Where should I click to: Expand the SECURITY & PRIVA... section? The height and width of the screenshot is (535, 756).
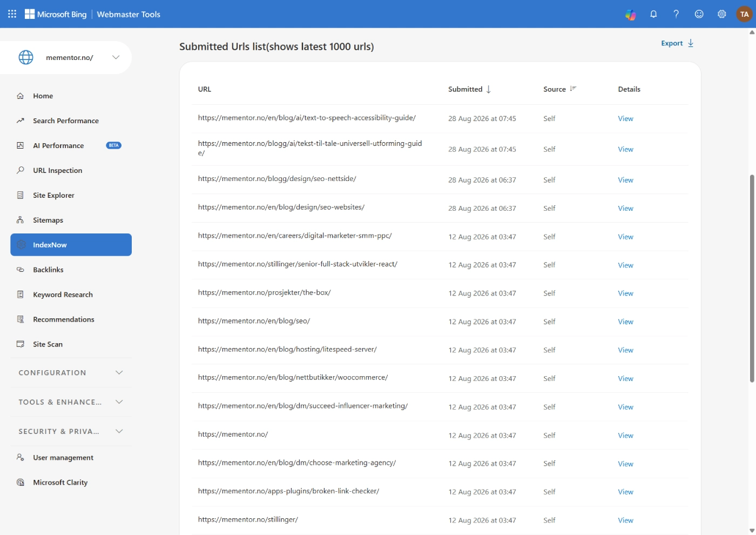(71, 431)
